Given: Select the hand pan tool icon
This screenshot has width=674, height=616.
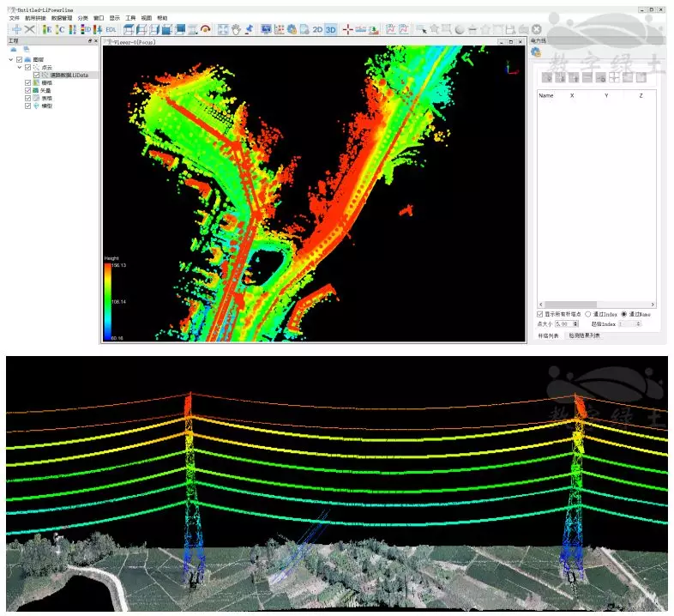Looking at the screenshot, I should (236, 29).
